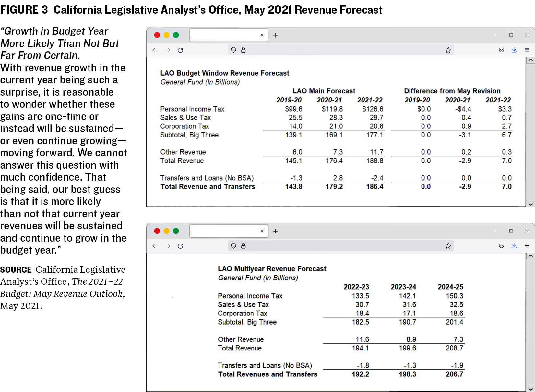The height and width of the screenshot is (392, 535).
Task: Open downloads in bottom browser toolbar
Action: (514, 246)
